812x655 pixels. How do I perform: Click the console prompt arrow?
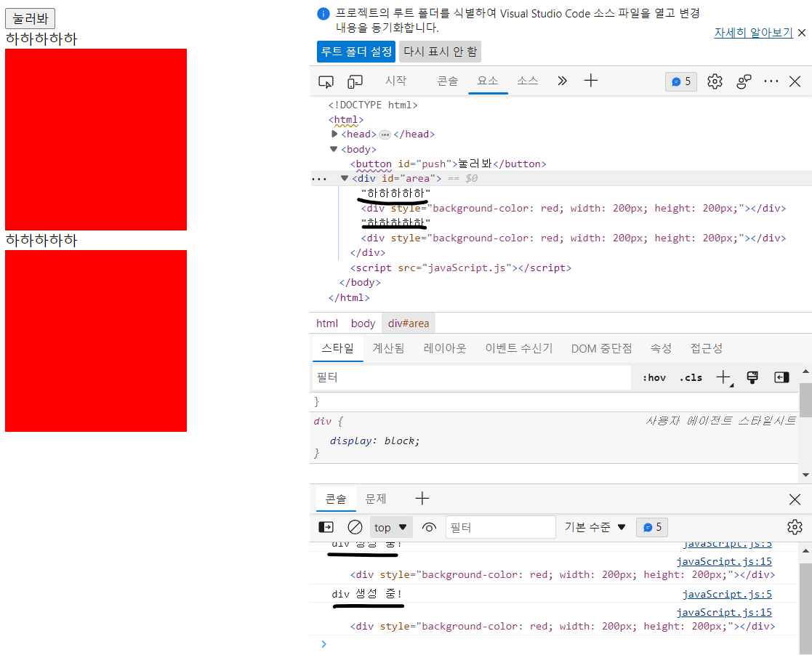(x=323, y=644)
